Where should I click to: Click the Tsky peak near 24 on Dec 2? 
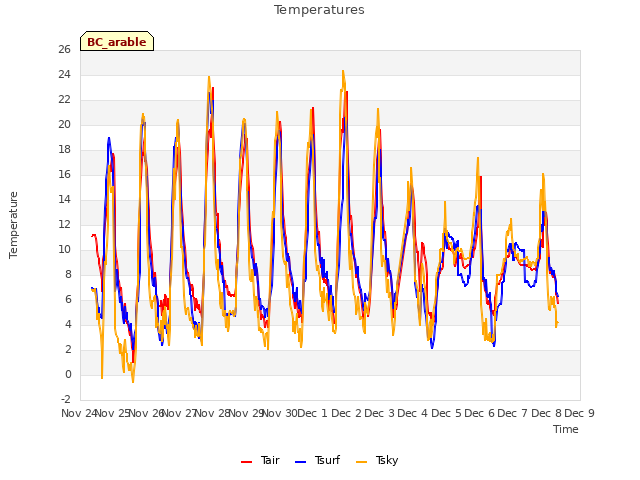pyautogui.click(x=343, y=71)
